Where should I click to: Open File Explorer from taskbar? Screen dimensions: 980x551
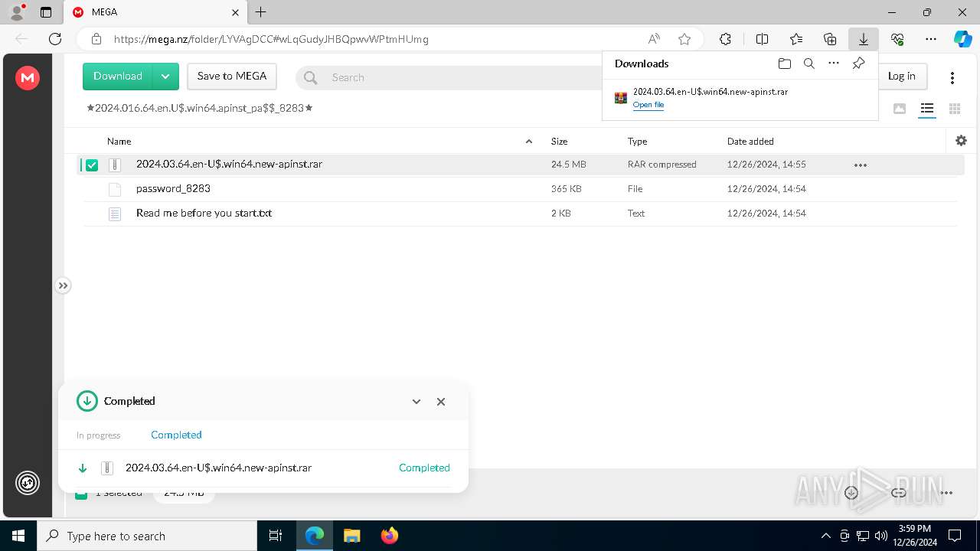(352, 536)
